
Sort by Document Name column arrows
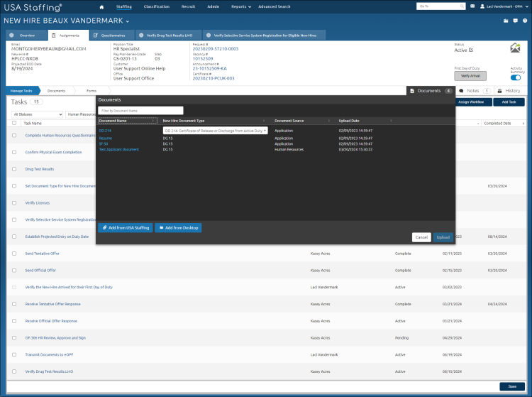pyautogui.click(x=153, y=121)
